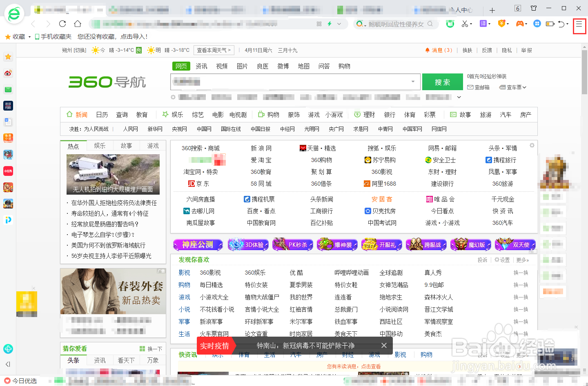588x386 pixels.
Task: Open 消息 (3) notifications
Action: 439,50
